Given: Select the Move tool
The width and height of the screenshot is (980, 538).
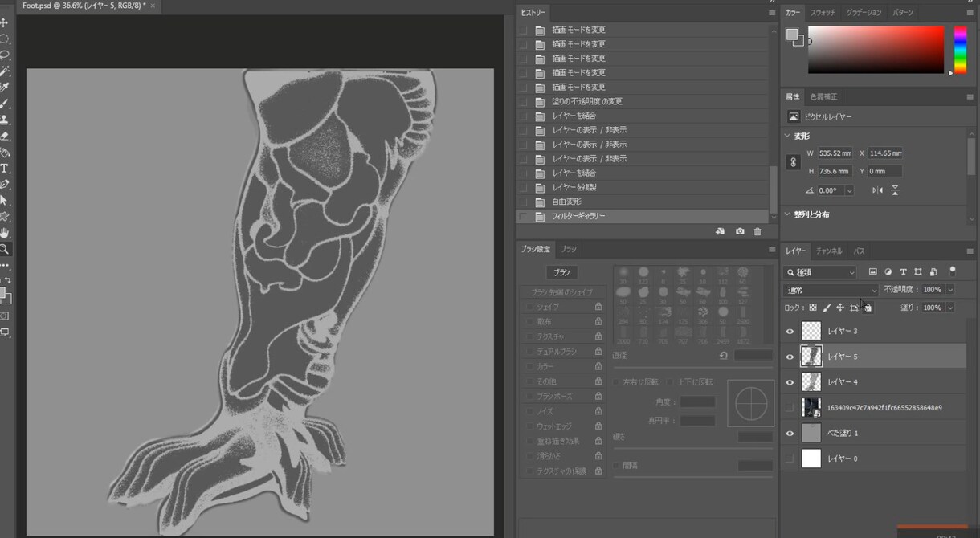Looking at the screenshot, I should (5, 22).
